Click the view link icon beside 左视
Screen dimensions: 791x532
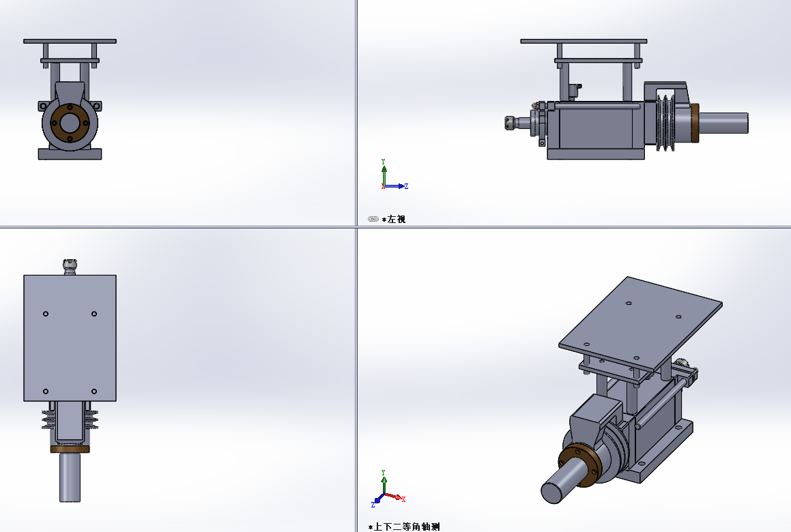(x=373, y=219)
